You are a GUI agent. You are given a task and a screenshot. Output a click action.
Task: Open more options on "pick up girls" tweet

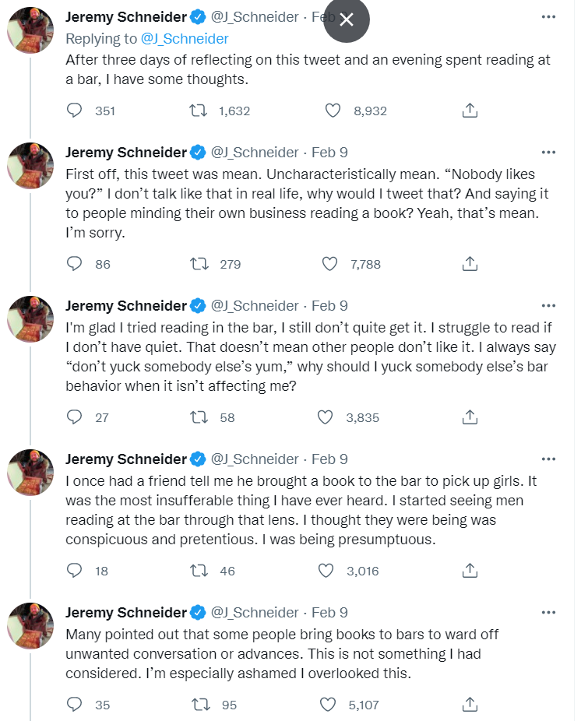tap(548, 459)
